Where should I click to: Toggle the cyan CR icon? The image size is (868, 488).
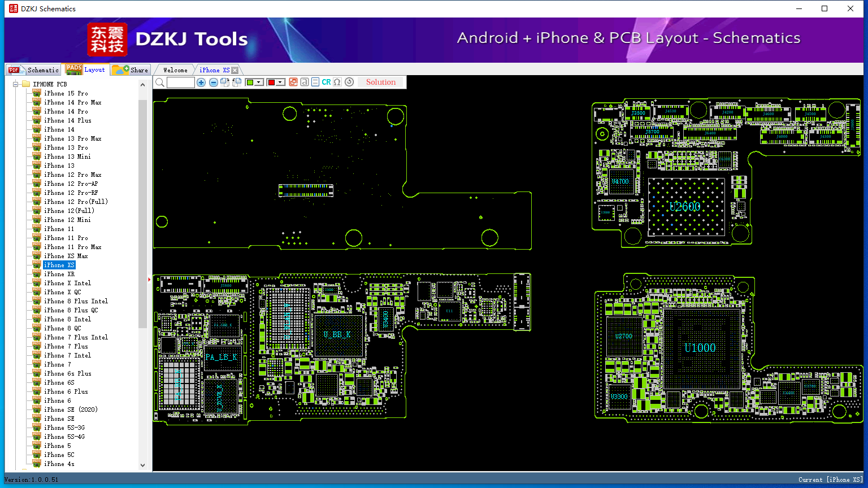[x=326, y=82]
